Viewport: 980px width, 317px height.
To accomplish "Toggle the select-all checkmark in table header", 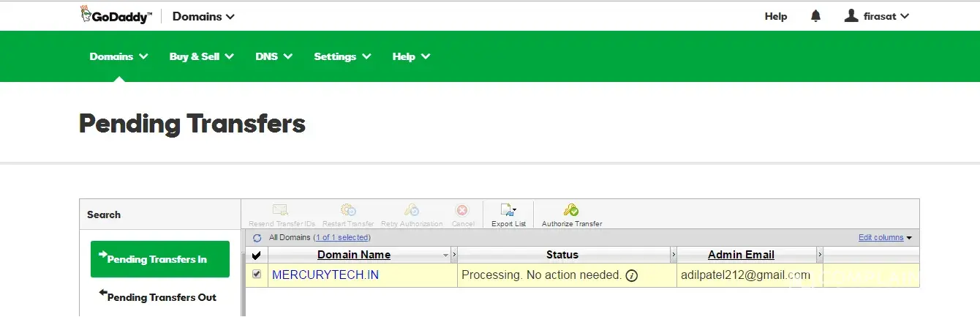I will 256,256.
